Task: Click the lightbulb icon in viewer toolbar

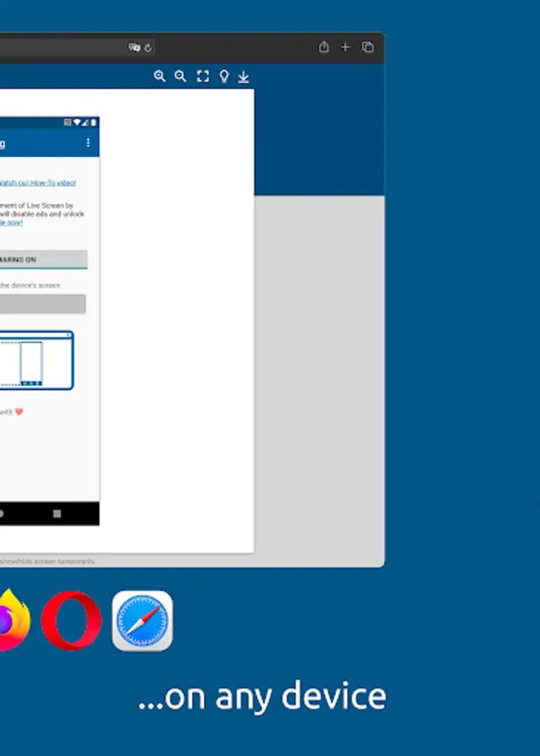Action: click(223, 76)
